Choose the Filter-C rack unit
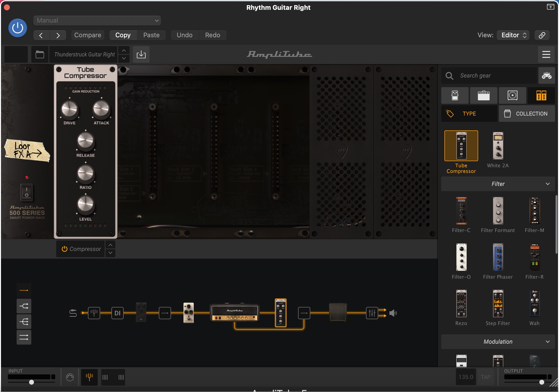Viewport: 559px width, 392px height. (461, 211)
